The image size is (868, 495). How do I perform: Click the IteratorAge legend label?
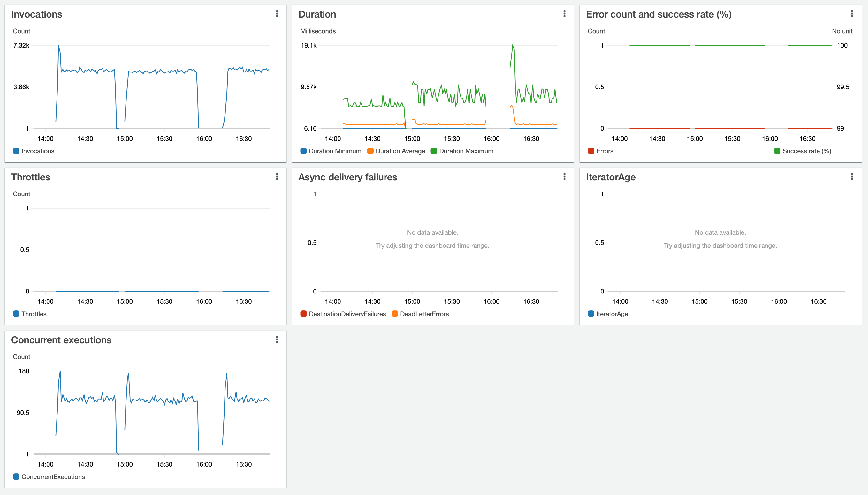(612, 314)
